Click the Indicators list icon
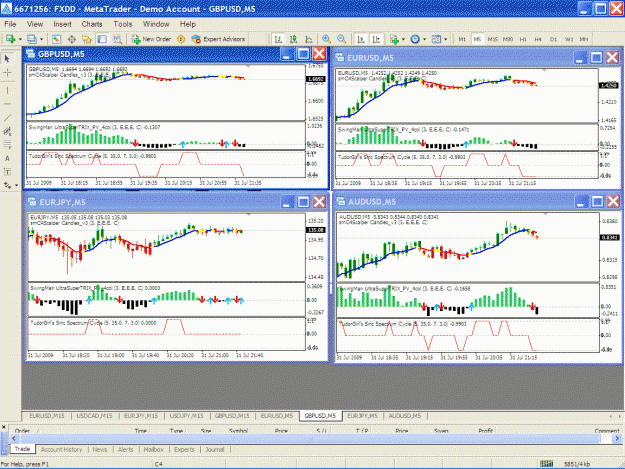 click(395, 39)
